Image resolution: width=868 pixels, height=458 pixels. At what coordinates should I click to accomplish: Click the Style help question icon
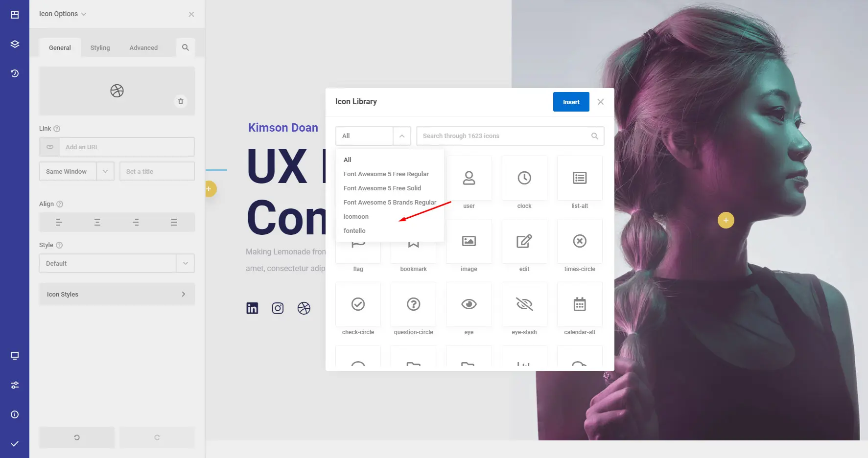pyautogui.click(x=59, y=245)
